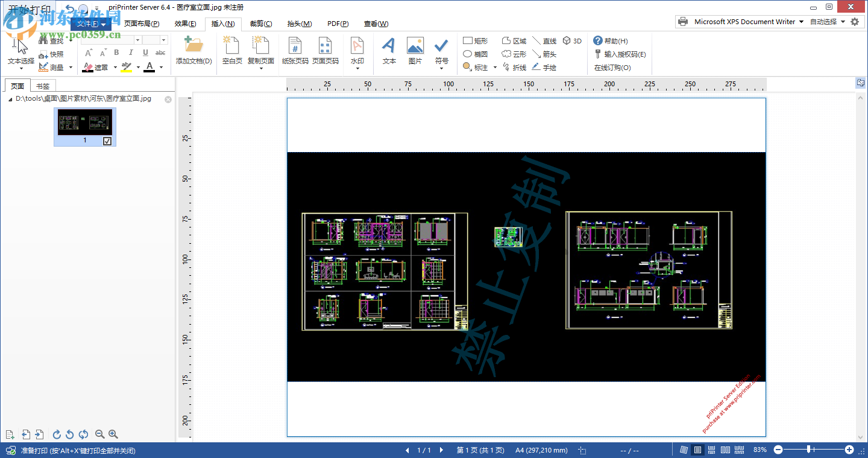The image size is (868, 458).
Task: Click the 添加文档 add document button
Action: click(193, 51)
